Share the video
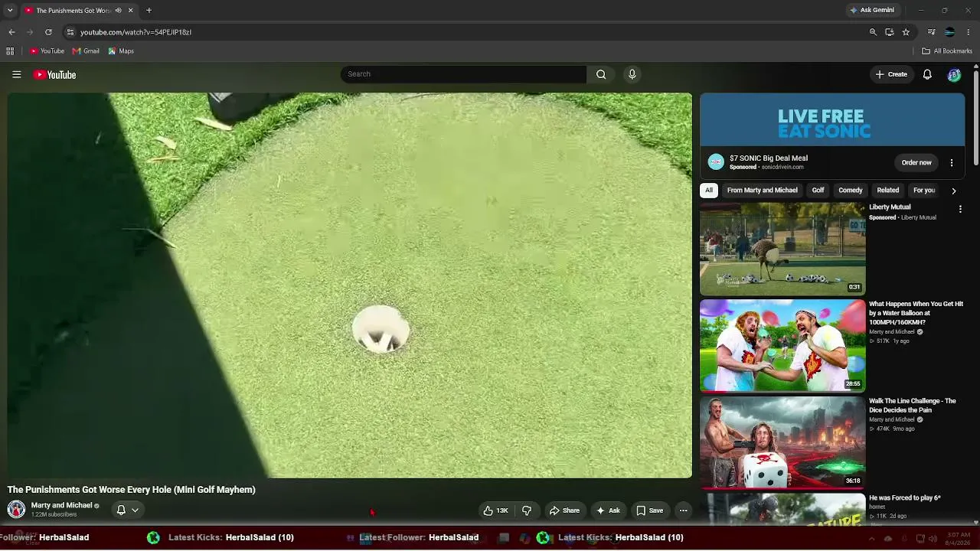Image resolution: width=980 pixels, height=551 pixels. pyautogui.click(x=564, y=510)
